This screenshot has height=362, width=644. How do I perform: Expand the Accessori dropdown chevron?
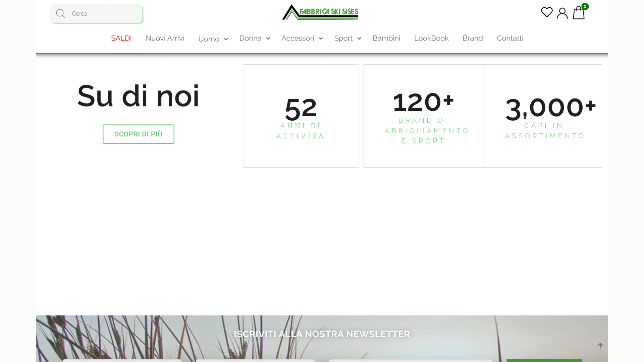coord(321,39)
